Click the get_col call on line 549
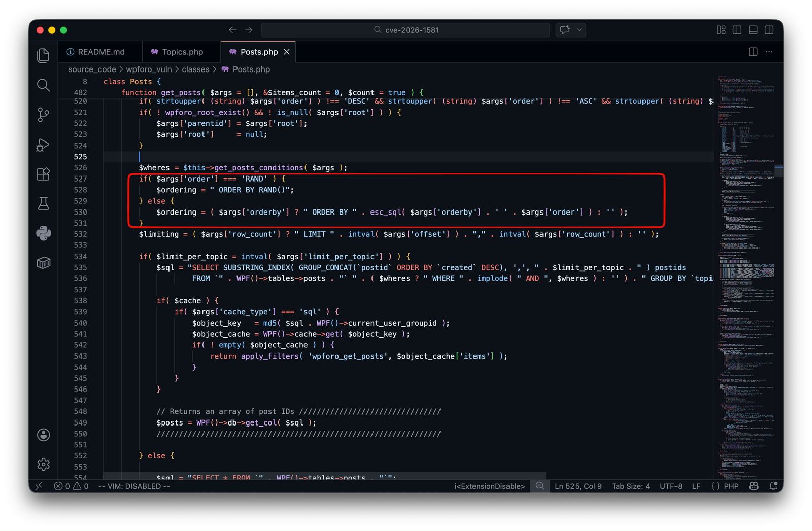812x531 pixels. [x=261, y=423]
